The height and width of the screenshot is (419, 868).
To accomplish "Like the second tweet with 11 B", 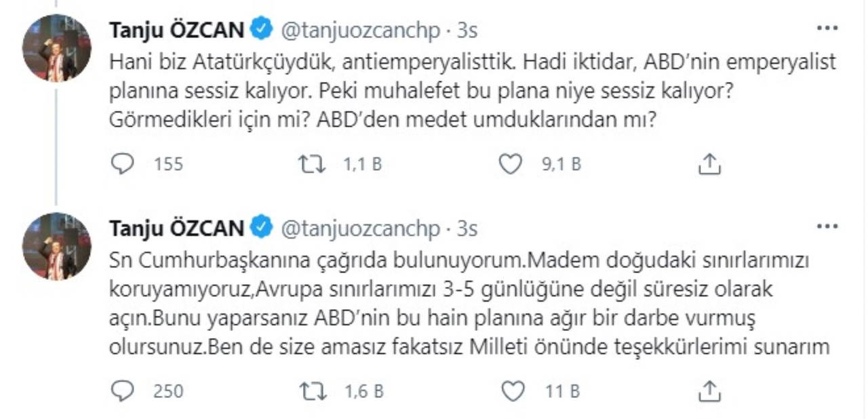I will 515,390.
